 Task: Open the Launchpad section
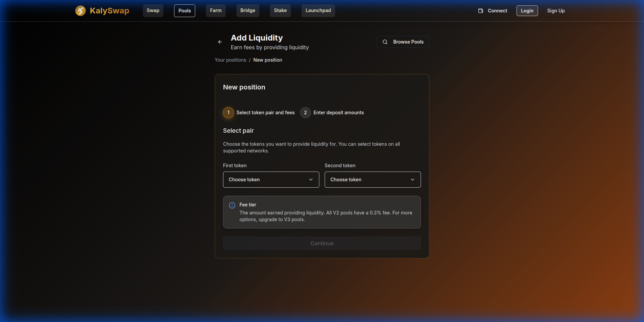pos(318,10)
